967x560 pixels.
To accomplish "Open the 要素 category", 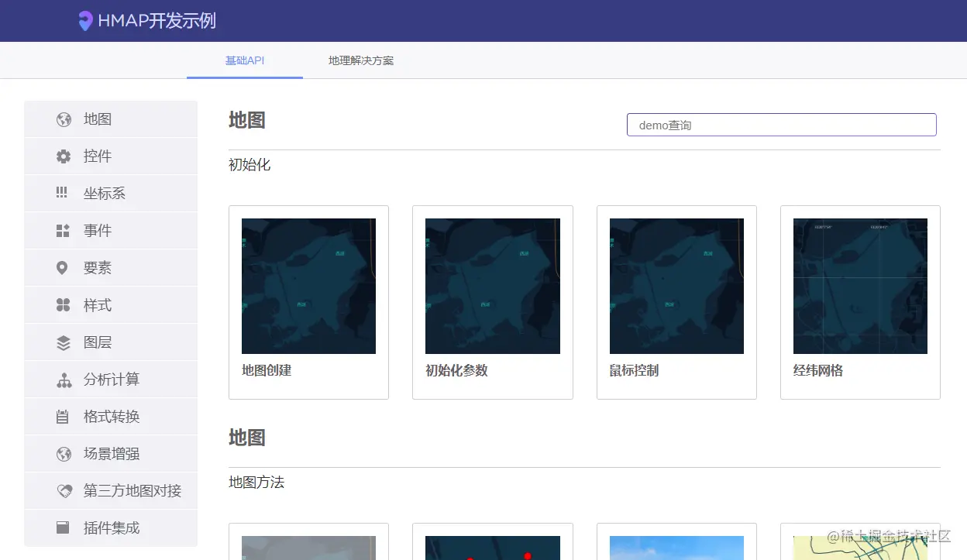I will click(x=111, y=268).
